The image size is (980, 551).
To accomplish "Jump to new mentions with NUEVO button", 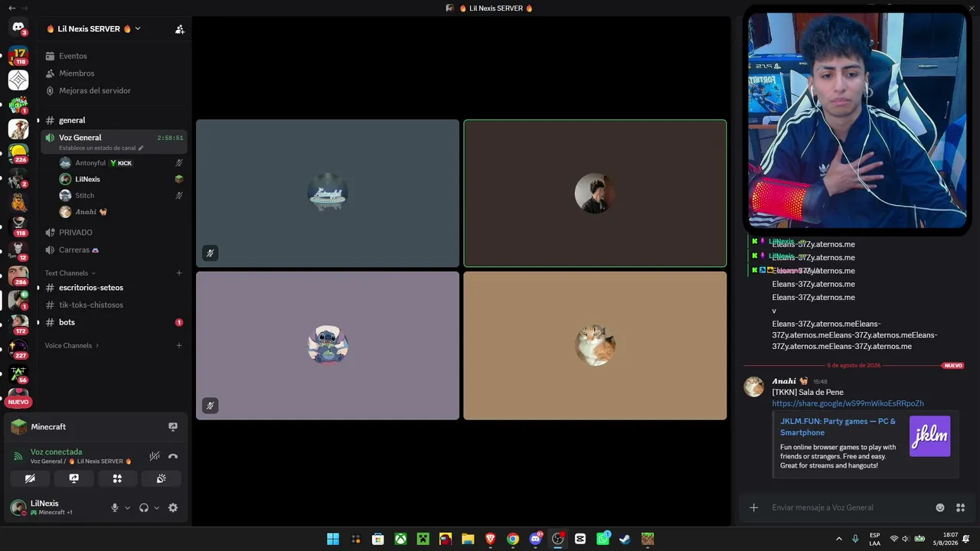I will click(18, 402).
